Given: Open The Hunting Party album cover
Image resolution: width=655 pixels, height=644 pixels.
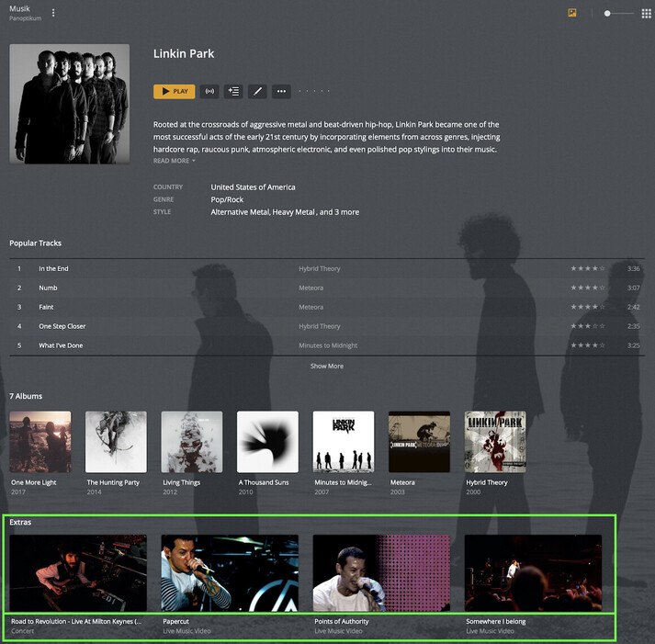Looking at the screenshot, I should (116, 442).
